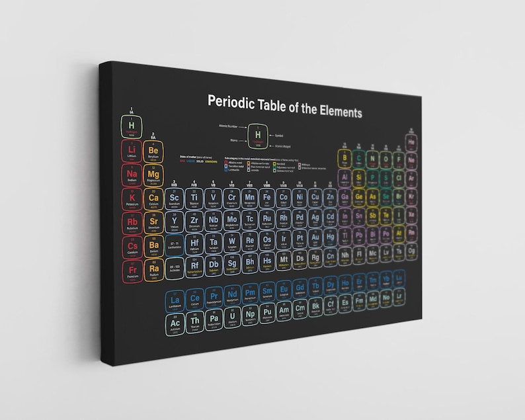Click the 'Periodic Table of the Elements' title
The width and height of the screenshot is (525, 420).
point(284,106)
